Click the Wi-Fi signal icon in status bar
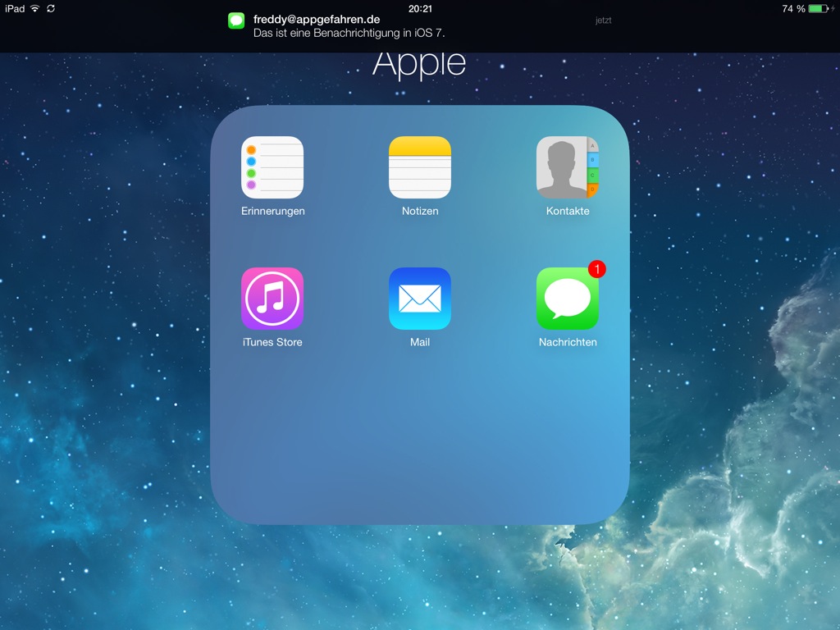Image resolution: width=840 pixels, height=630 pixels. [x=35, y=8]
